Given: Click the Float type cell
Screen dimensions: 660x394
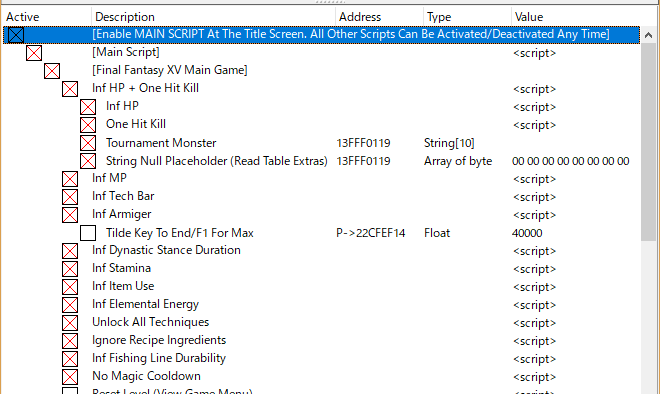Looking at the screenshot, I should [437, 233].
